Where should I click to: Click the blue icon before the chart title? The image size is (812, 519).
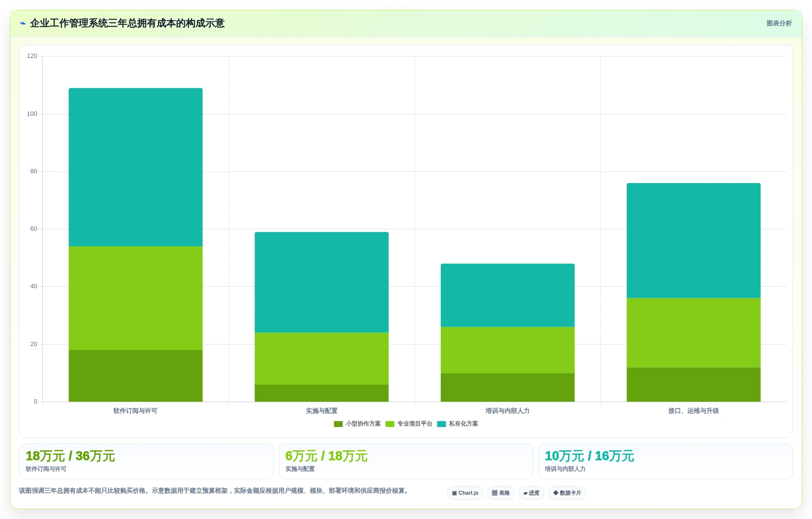pos(23,23)
